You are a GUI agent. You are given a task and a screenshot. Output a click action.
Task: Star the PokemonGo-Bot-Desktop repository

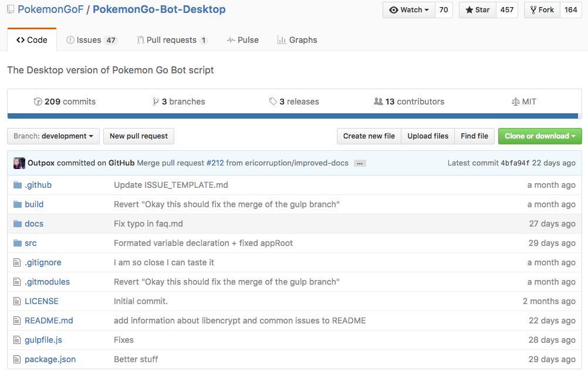(x=477, y=10)
